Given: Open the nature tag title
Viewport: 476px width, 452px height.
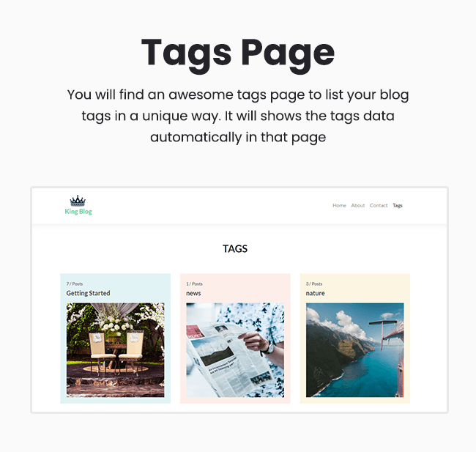Looking at the screenshot, I should [x=315, y=294].
